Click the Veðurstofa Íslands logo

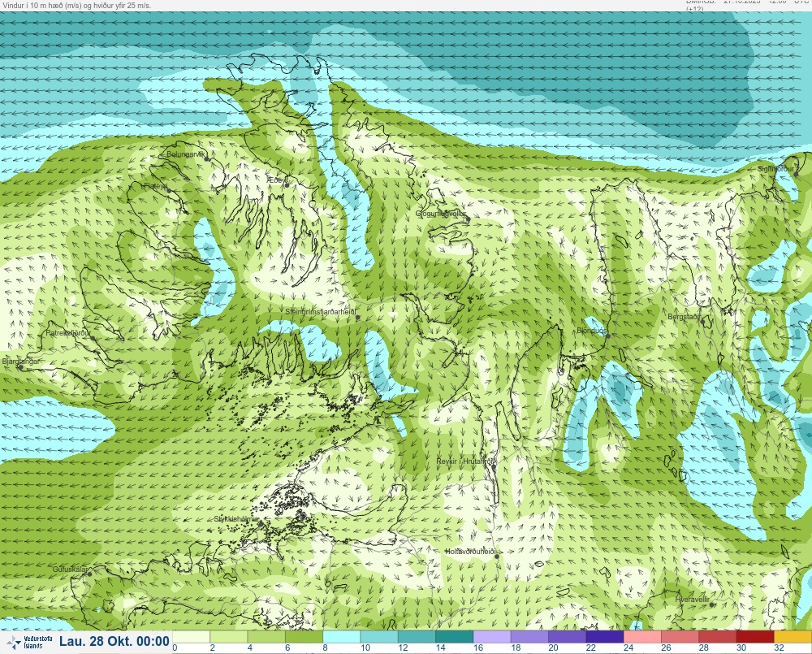pos(29,642)
